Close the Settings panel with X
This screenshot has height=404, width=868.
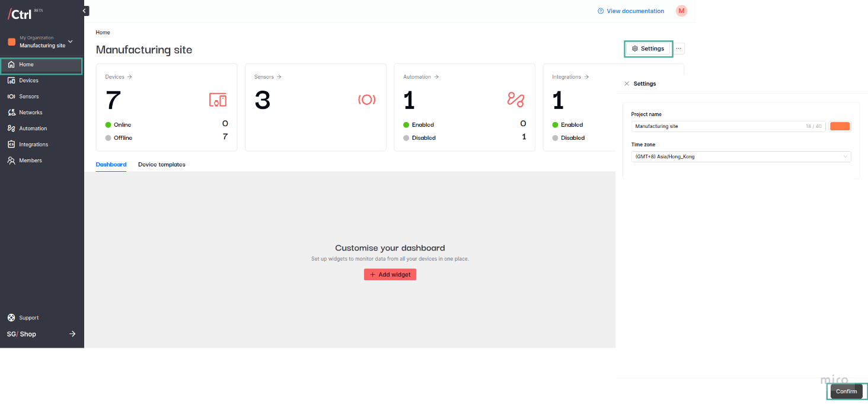pos(627,84)
